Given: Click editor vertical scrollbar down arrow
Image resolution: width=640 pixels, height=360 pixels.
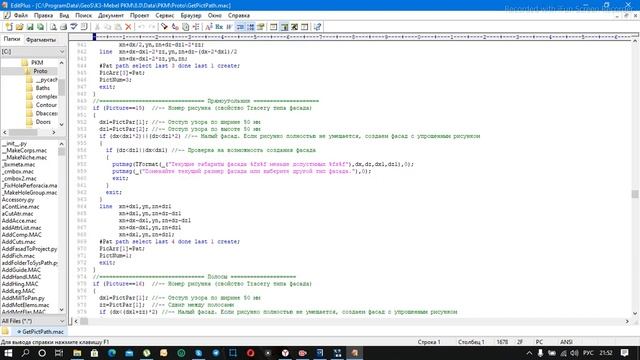Looking at the screenshot, I should click(635, 313).
